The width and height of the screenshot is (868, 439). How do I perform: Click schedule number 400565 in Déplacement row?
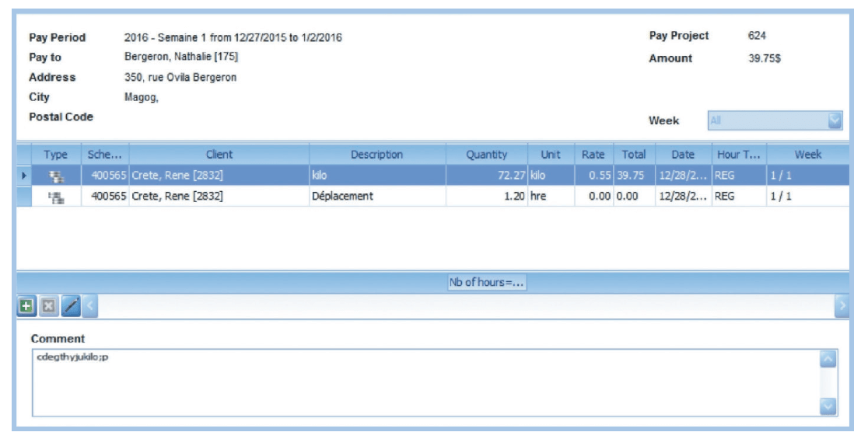109,196
